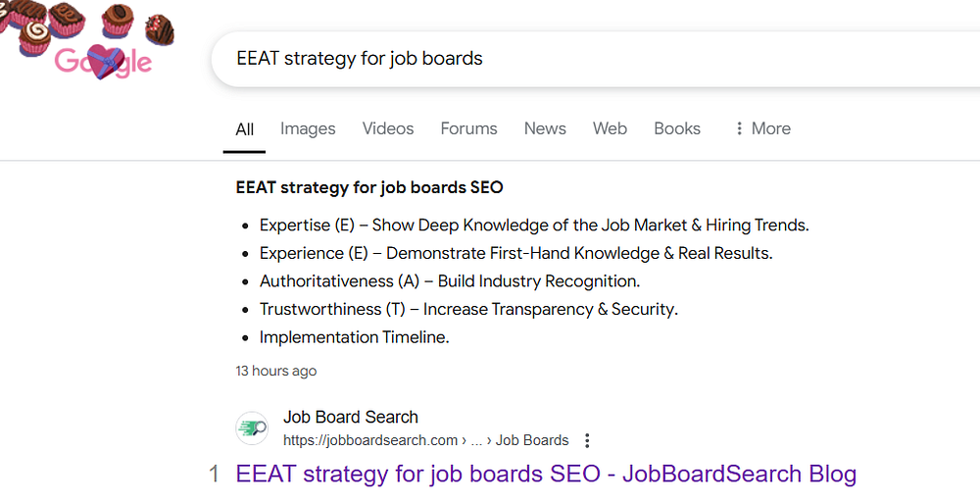Open the Videos tab
This screenshot has height=503, width=980.
point(388,128)
